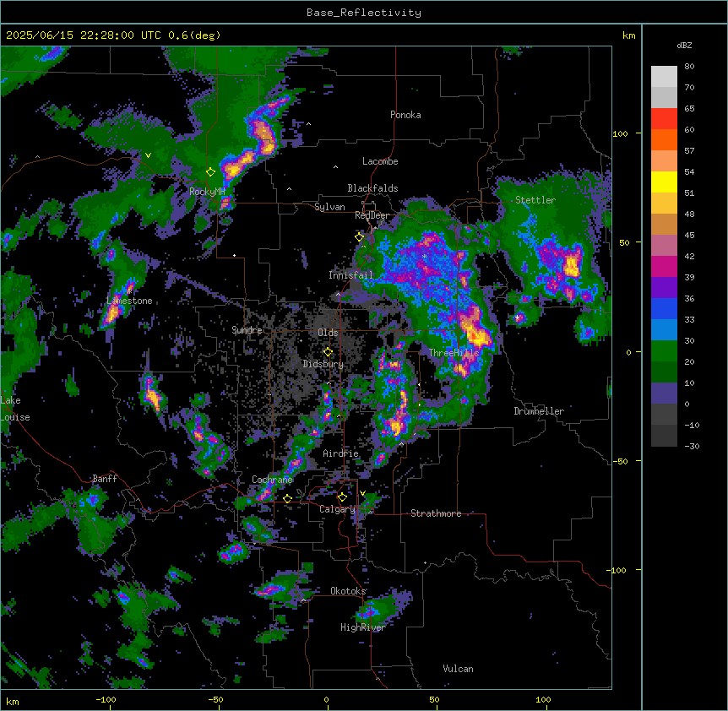This screenshot has width=728, height=711.
Task: Select the purple 36-39 dBZ legend swatch
Action: pos(664,288)
